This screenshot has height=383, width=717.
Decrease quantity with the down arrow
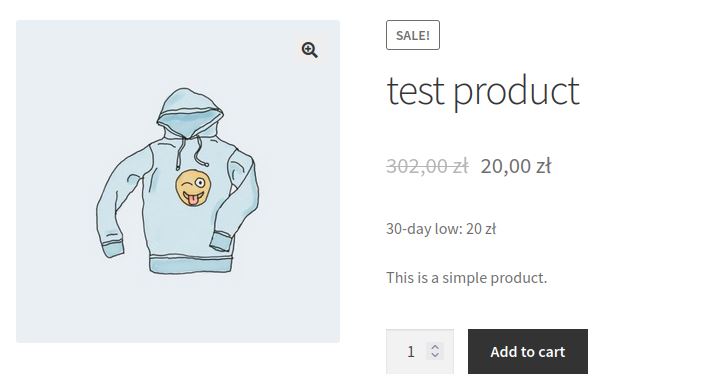435,355
